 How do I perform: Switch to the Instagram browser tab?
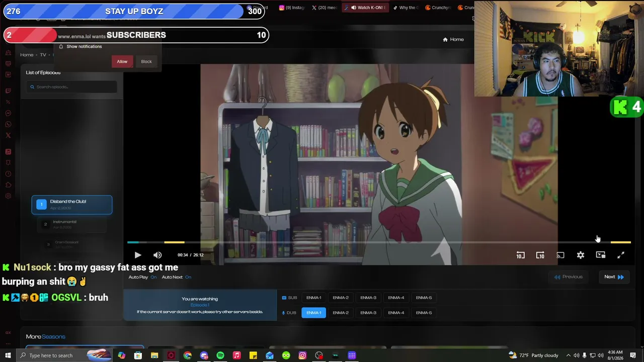292,8
